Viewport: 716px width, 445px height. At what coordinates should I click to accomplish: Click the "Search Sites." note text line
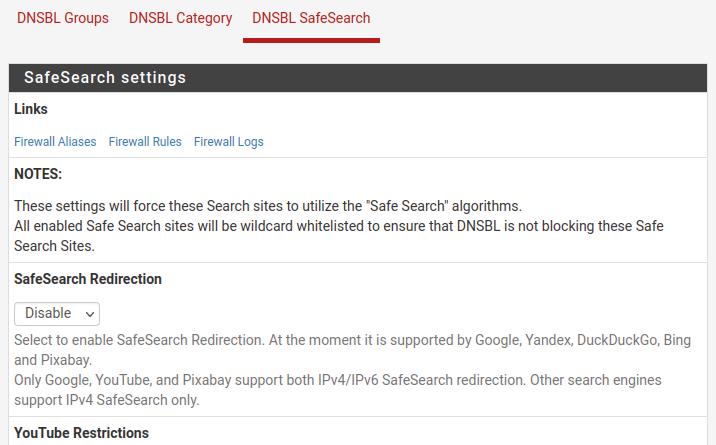coord(54,246)
